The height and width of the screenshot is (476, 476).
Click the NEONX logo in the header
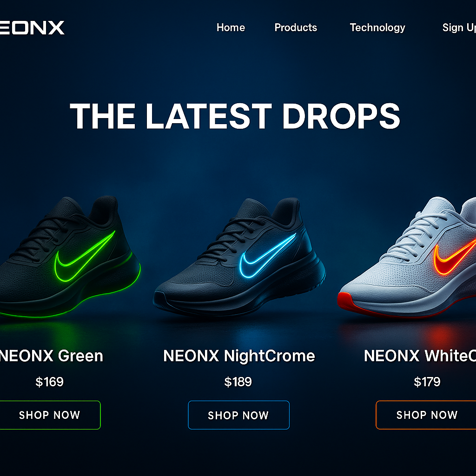pos(32,27)
